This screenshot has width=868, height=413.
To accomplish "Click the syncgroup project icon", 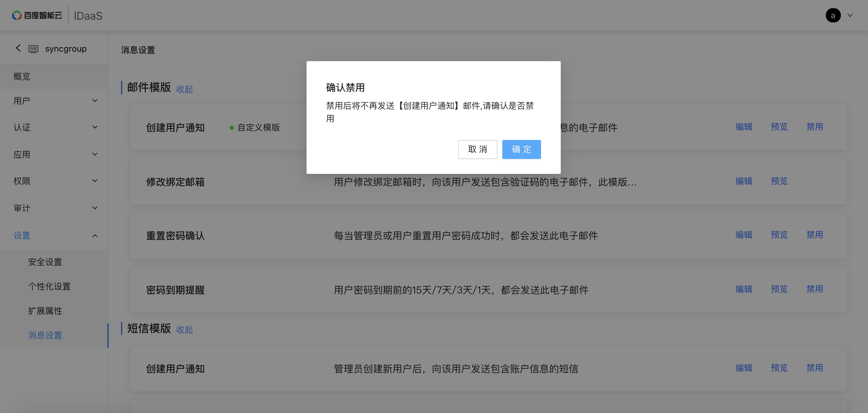I will [33, 49].
